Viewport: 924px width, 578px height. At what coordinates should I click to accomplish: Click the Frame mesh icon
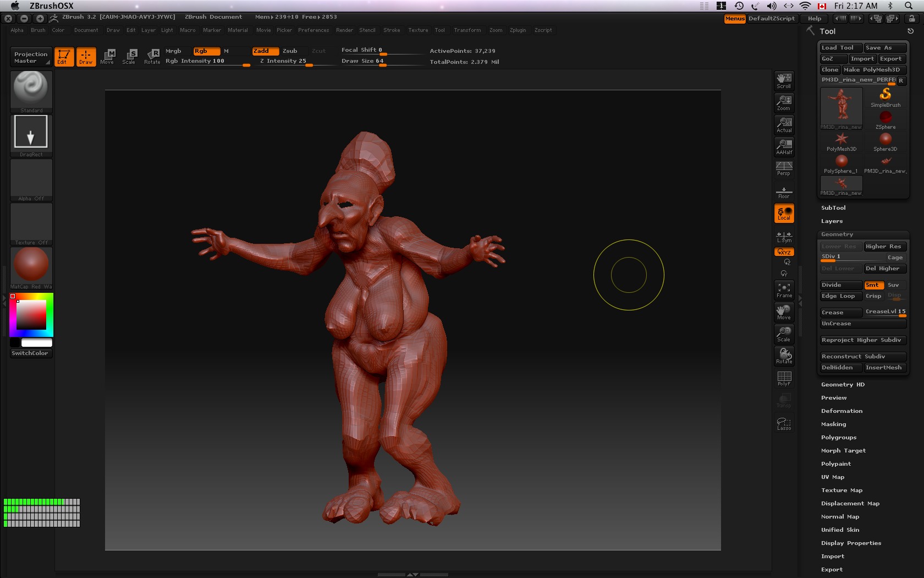tap(784, 290)
